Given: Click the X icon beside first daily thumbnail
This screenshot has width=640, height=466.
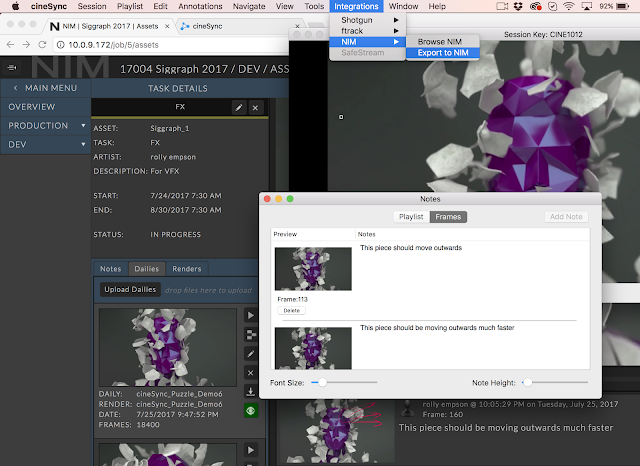Looking at the screenshot, I should click(x=251, y=373).
